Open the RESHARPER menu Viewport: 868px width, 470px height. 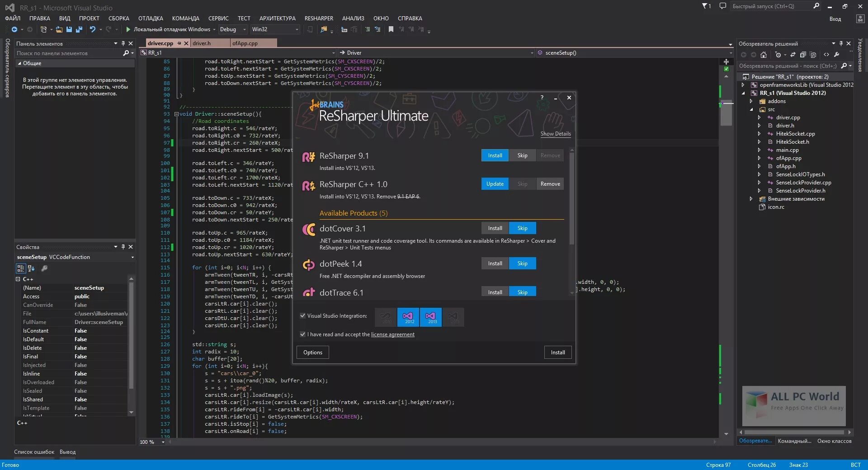point(319,19)
